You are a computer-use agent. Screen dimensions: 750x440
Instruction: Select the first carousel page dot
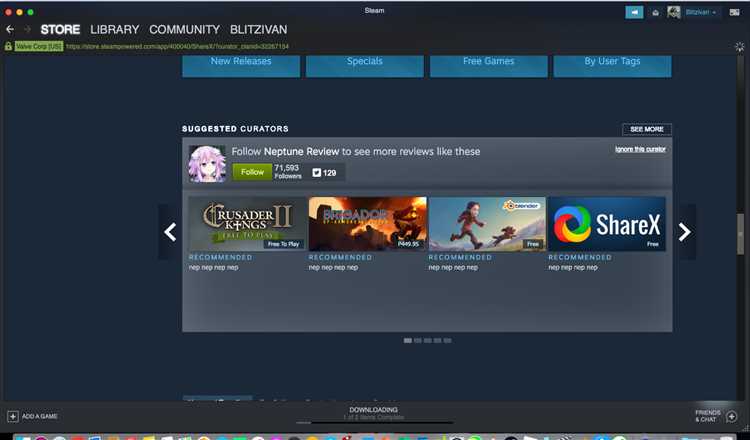point(408,341)
